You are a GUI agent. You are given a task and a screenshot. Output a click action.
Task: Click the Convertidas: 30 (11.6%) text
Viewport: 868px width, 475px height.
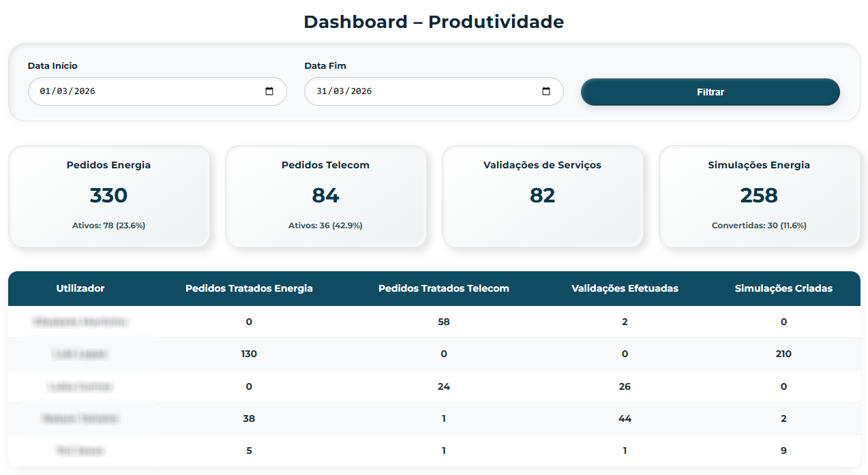[759, 226]
